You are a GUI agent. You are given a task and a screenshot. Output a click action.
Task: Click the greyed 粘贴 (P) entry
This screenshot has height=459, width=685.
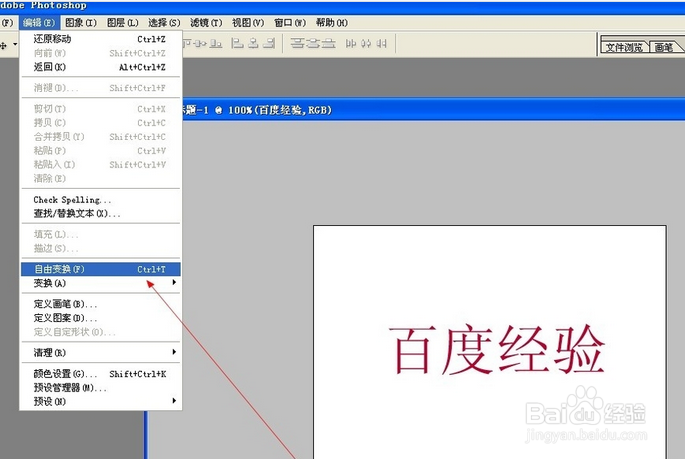[100, 151]
